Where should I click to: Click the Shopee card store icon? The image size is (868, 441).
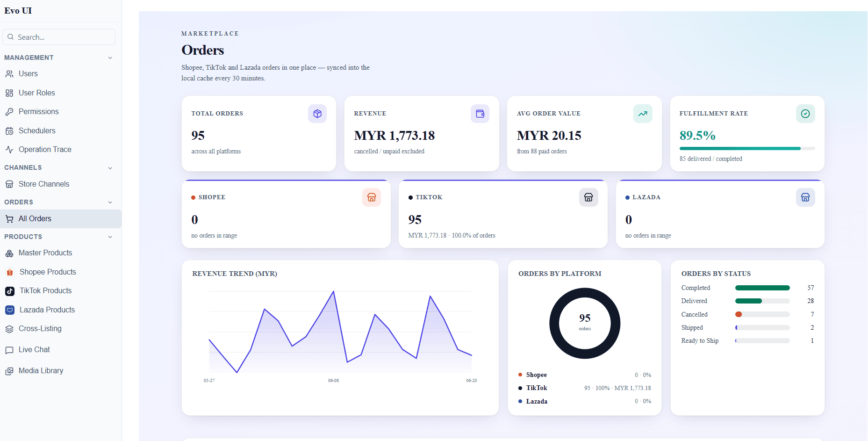tap(372, 197)
